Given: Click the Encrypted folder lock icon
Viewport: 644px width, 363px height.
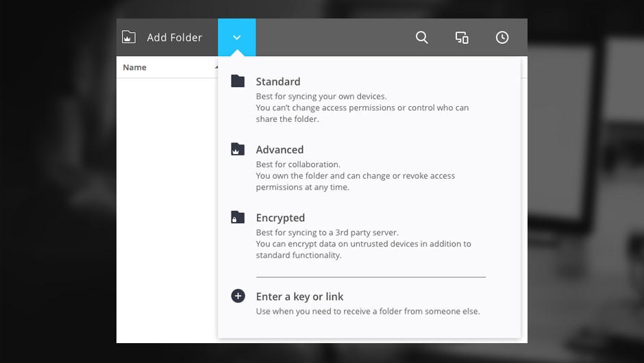Looking at the screenshot, I should [238, 217].
